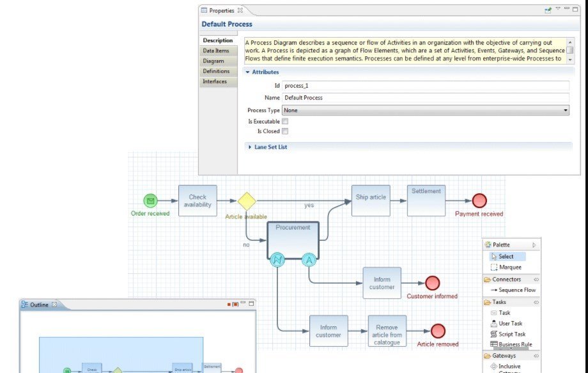Click the description text scrollbar down arrow

coord(570,59)
